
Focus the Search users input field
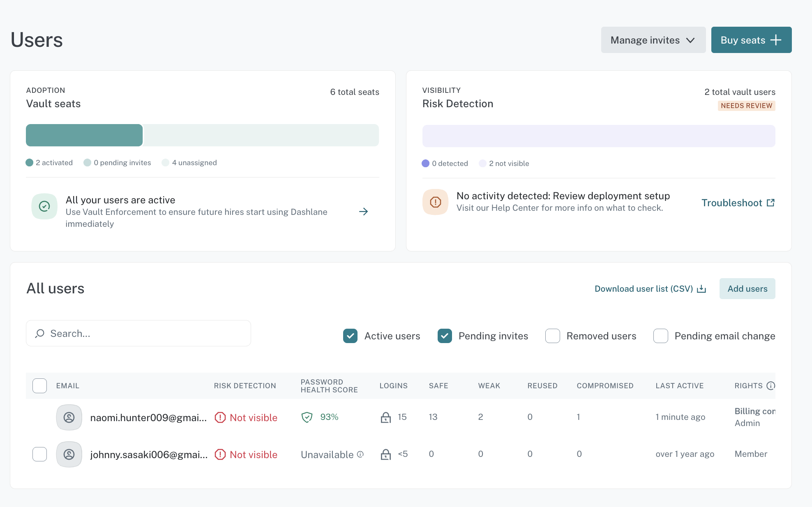coord(138,333)
